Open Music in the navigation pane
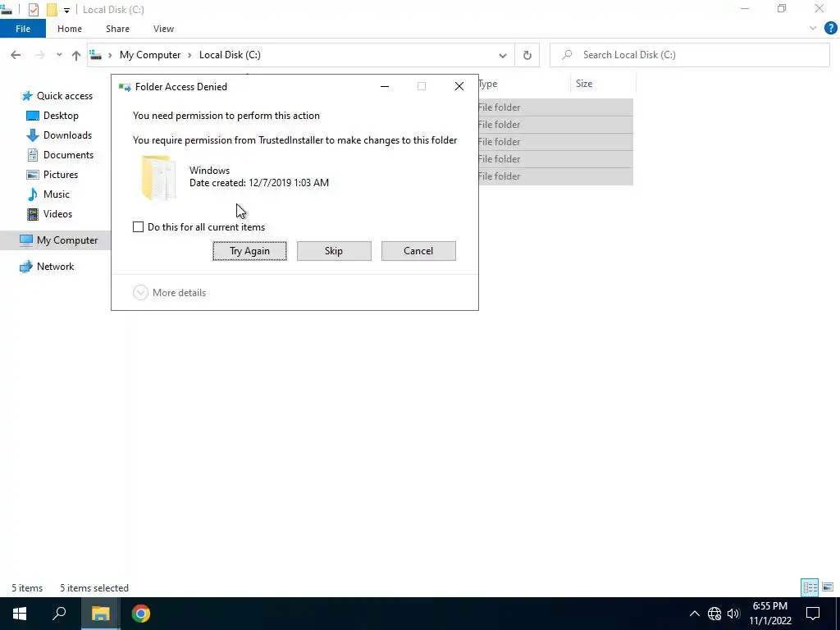 coord(48,194)
